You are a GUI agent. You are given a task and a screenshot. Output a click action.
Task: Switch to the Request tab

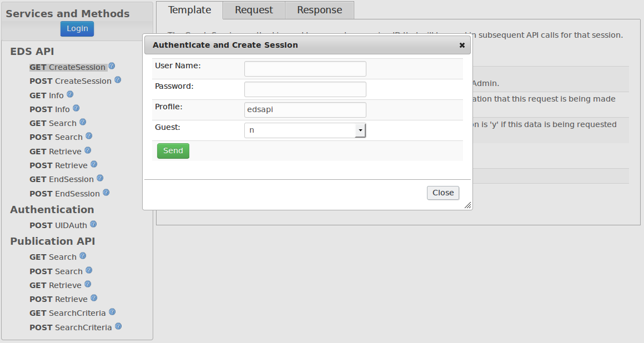[254, 10]
